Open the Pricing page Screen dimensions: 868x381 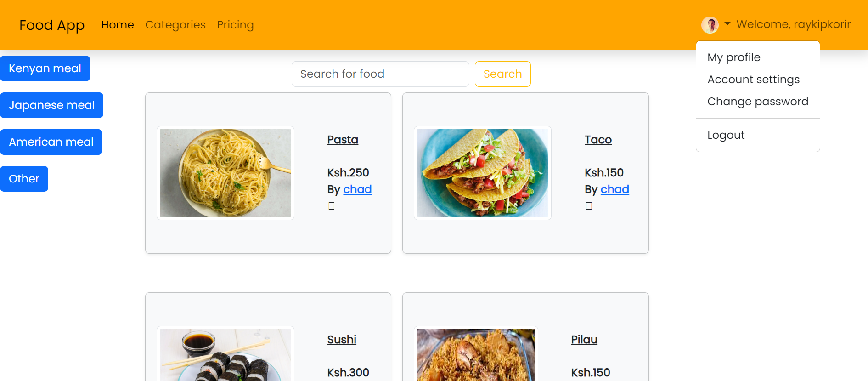[235, 25]
